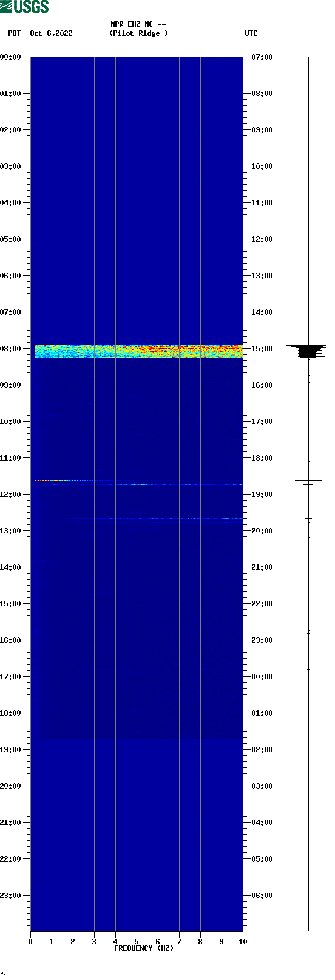Click the '0' frequency axis tick label
335x980 pixels.
[30, 942]
